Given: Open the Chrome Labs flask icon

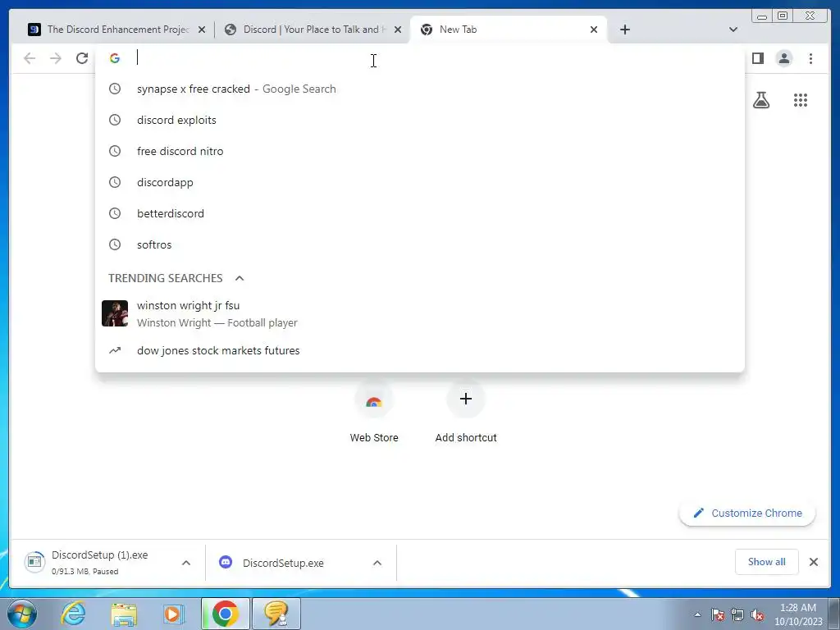Looking at the screenshot, I should coord(760,100).
